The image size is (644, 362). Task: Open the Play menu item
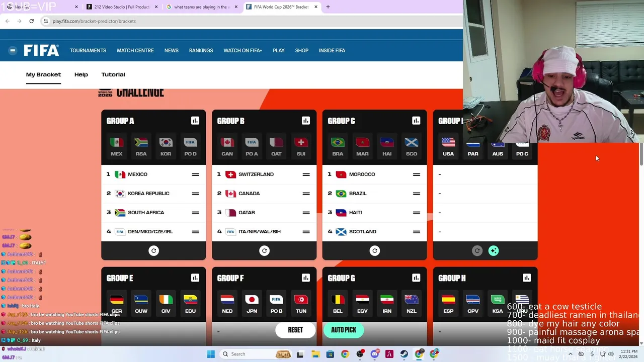279,50
